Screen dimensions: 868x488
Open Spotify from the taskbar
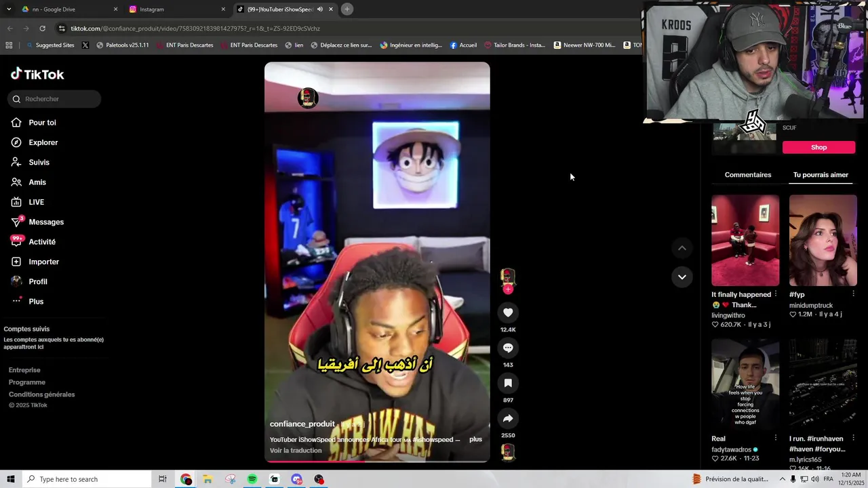252,479
